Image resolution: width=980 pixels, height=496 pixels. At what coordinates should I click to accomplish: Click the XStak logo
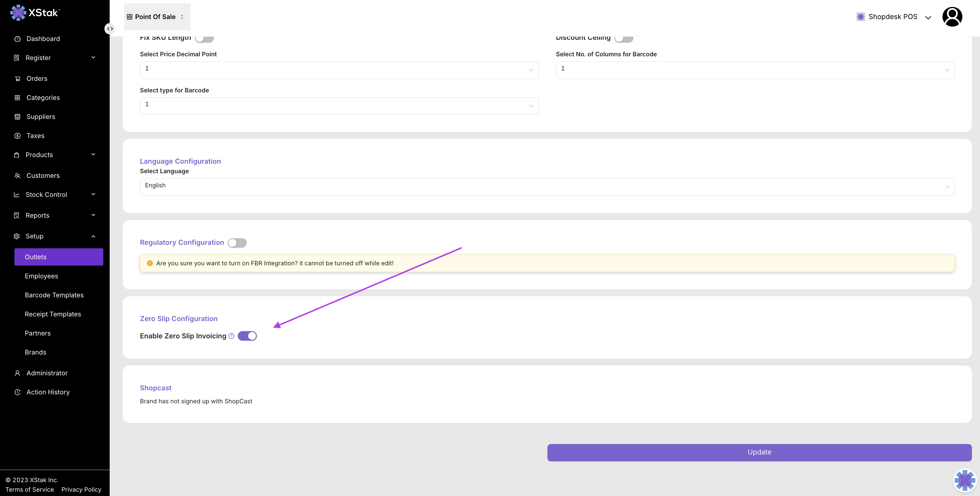pos(35,13)
